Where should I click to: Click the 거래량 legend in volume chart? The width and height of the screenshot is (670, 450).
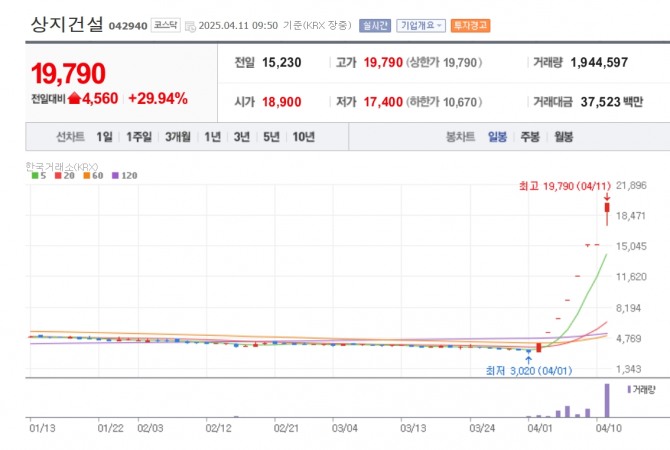641,389
